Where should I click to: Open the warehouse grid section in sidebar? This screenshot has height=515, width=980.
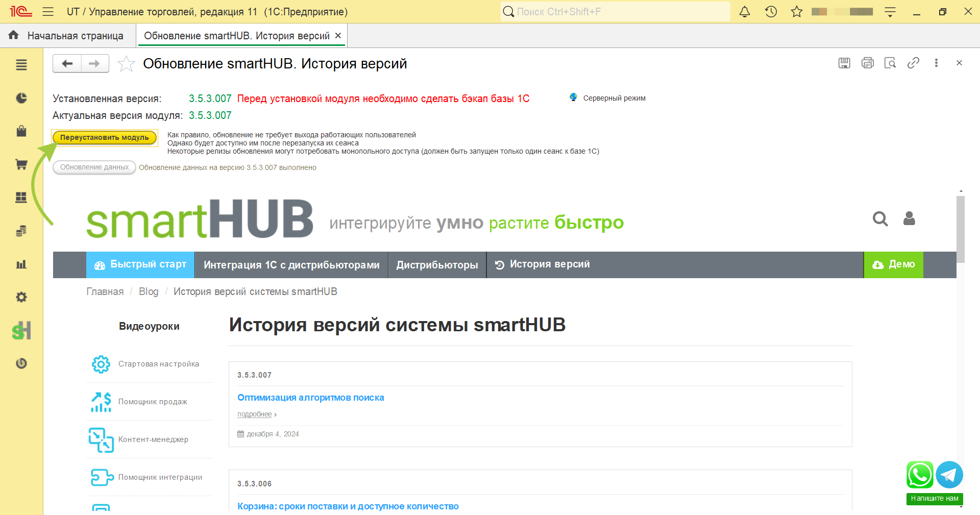21,198
